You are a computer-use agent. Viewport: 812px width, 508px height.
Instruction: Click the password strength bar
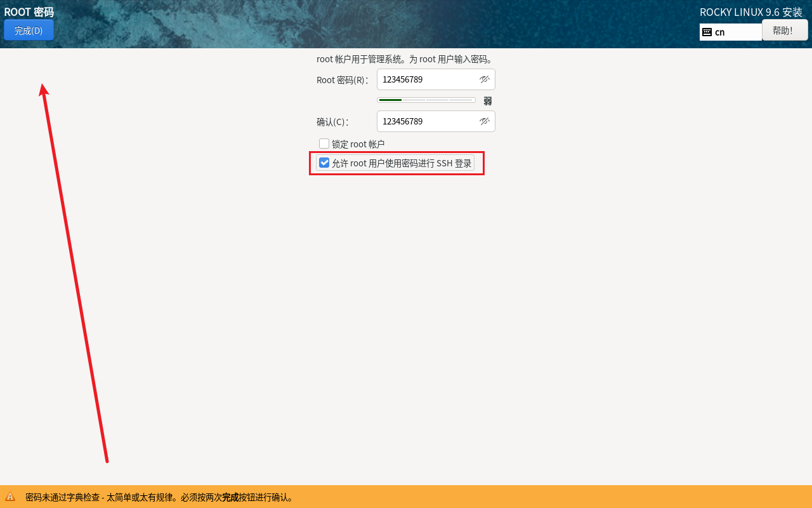coord(426,100)
